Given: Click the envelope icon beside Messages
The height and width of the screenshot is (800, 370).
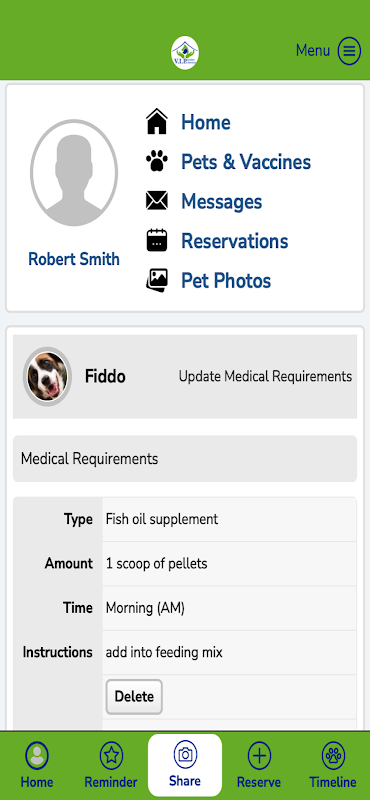Looking at the screenshot, I should [157, 201].
